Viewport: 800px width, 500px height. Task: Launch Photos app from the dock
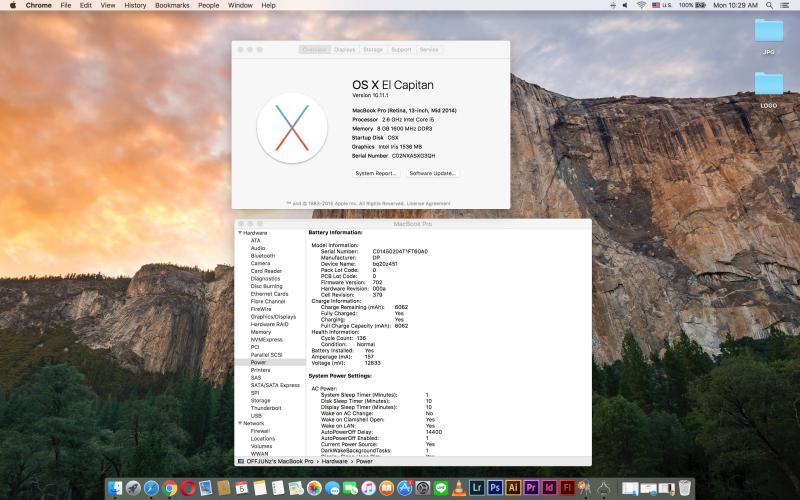[314, 488]
